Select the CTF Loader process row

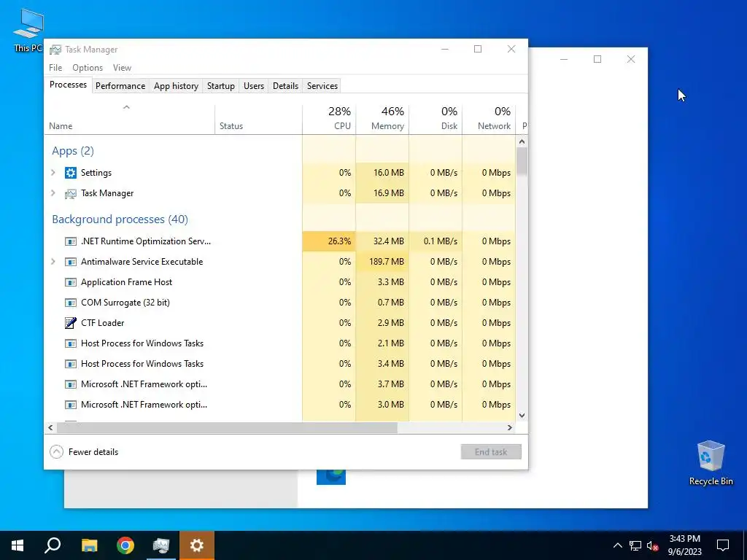coord(280,323)
